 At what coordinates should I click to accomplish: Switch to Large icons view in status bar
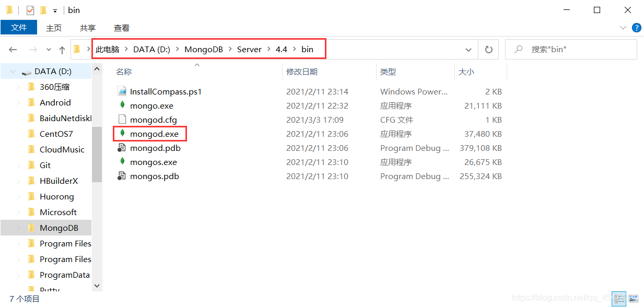[x=633, y=299]
